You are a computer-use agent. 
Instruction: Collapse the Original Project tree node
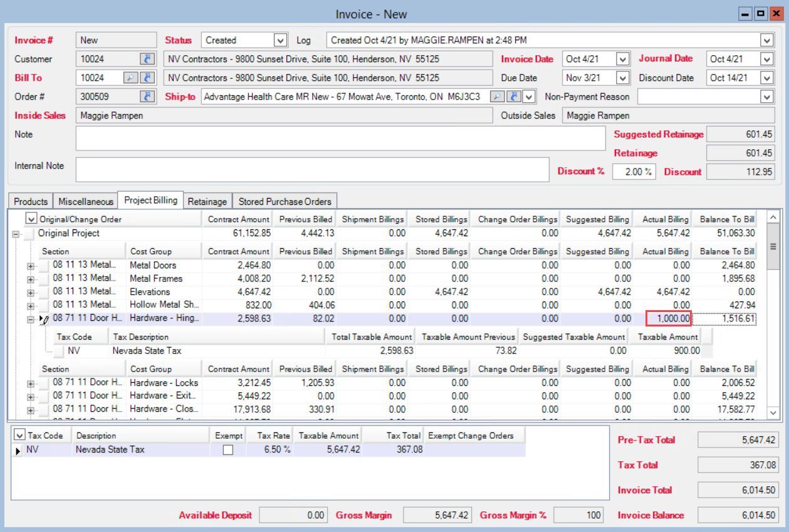click(x=16, y=234)
